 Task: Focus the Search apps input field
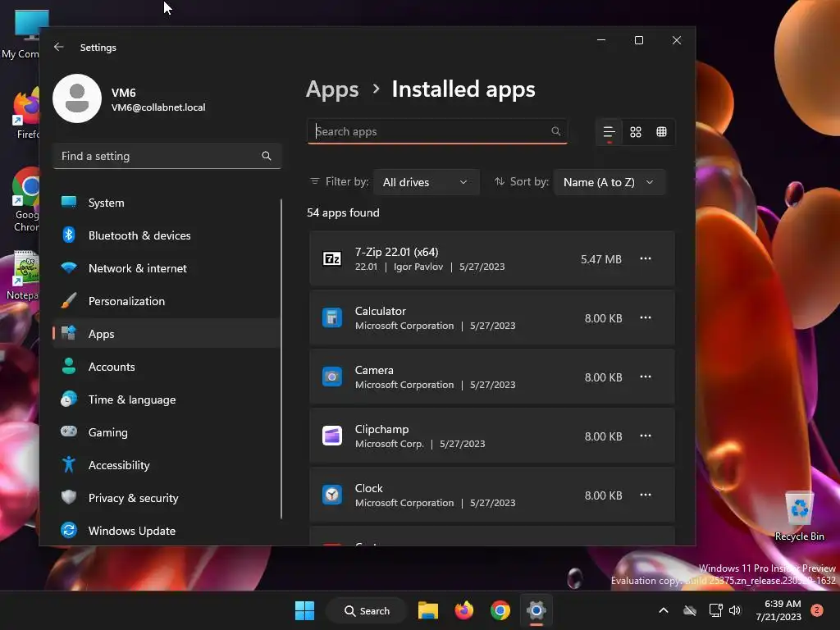(x=437, y=131)
